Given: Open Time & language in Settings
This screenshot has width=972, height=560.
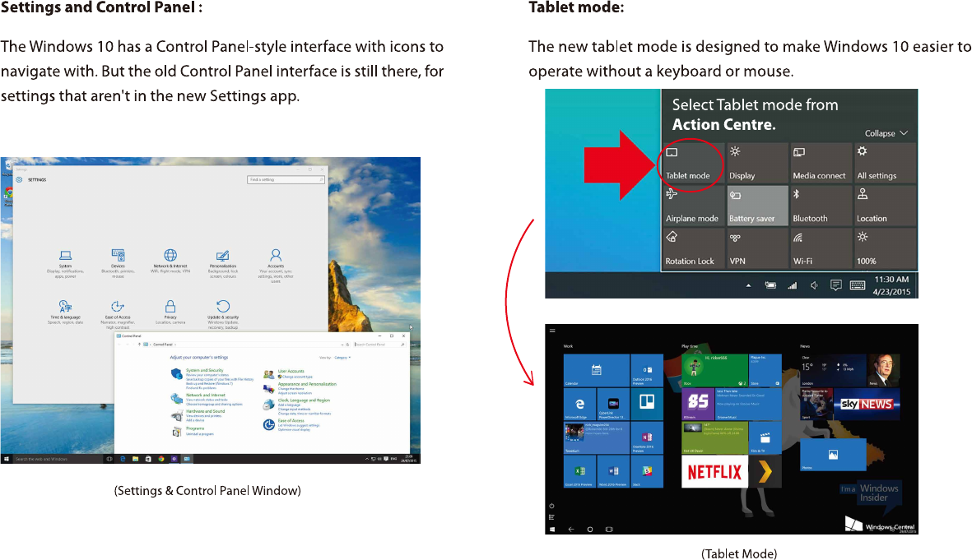Looking at the screenshot, I should [x=65, y=312].
